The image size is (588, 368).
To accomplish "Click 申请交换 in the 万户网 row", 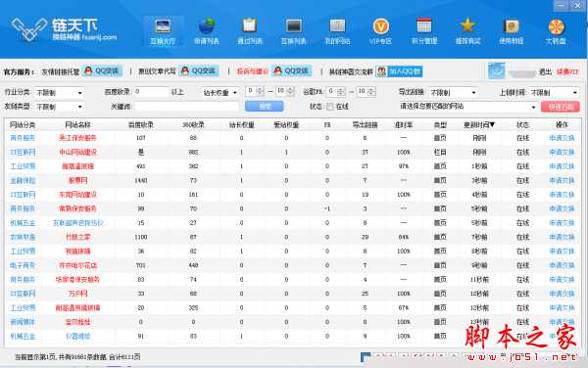I will pyautogui.click(x=562, y=294).
